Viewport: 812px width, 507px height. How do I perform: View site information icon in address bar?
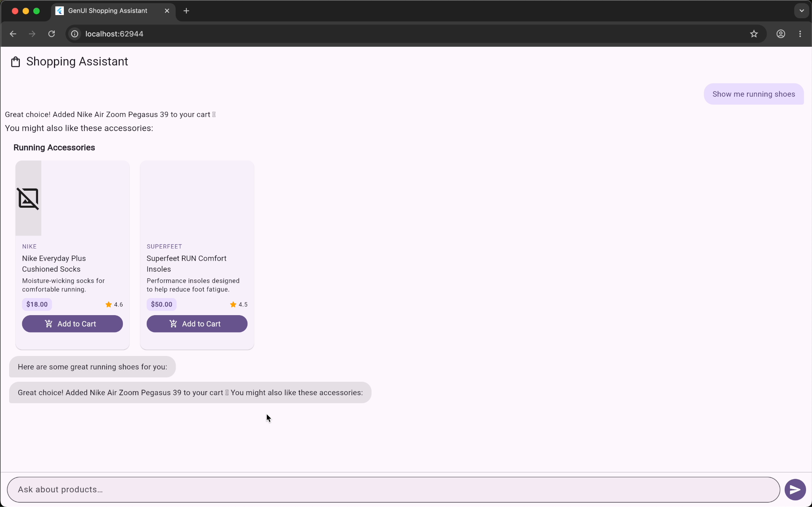click(x=75, y=34)
